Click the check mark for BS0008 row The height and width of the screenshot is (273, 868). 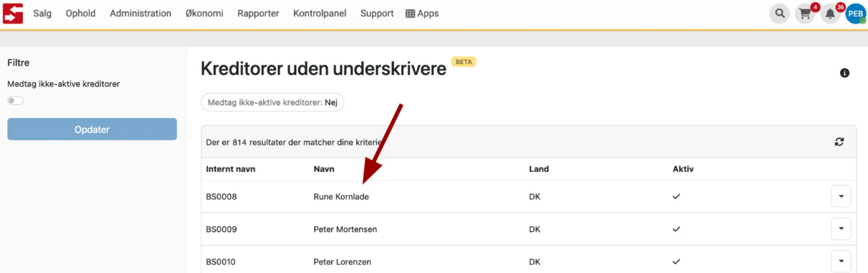click(x=676, y=196)
